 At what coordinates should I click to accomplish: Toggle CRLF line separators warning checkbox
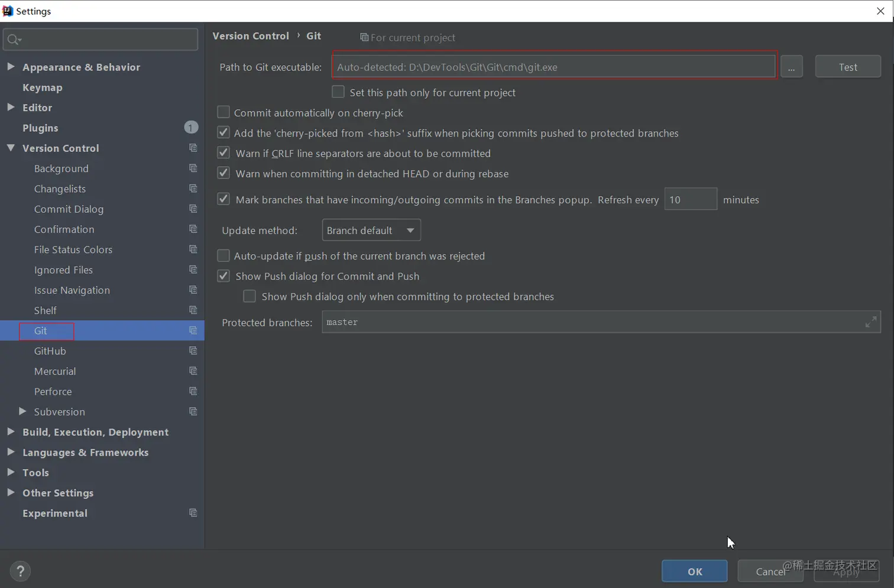click(223, 153)
